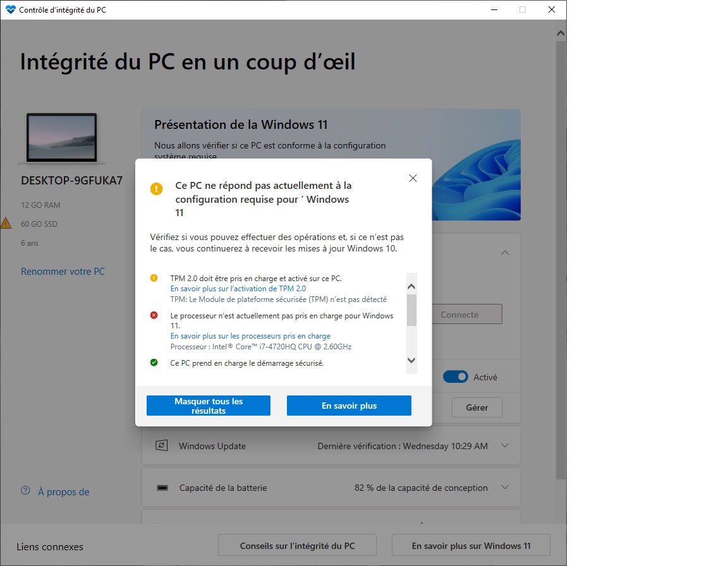The image size is (728, 566).
Task: Open link about supported processors
Action: tap(250, 336)
